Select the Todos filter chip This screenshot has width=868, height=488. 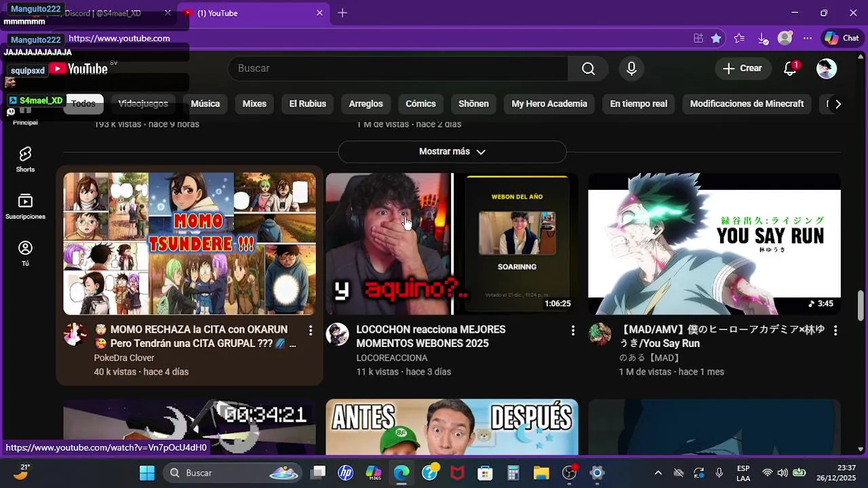[84, 104]
